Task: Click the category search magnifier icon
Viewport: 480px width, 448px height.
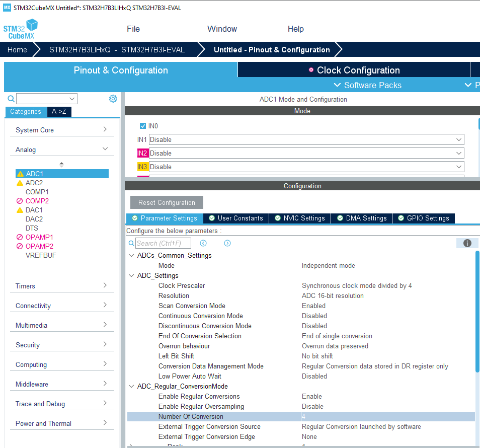Action: tap(11, 99)
